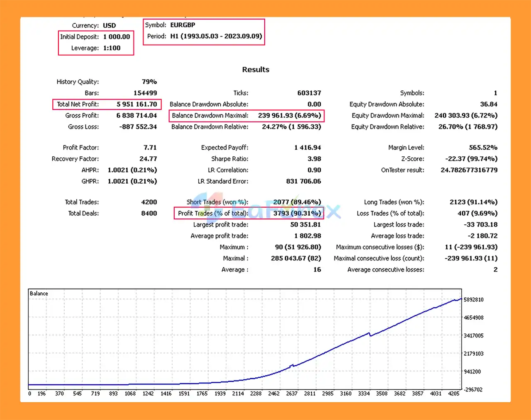Click the Margin Level value 565.52%
The width and height of the screenshot is (531, 420).
(483, 148)
